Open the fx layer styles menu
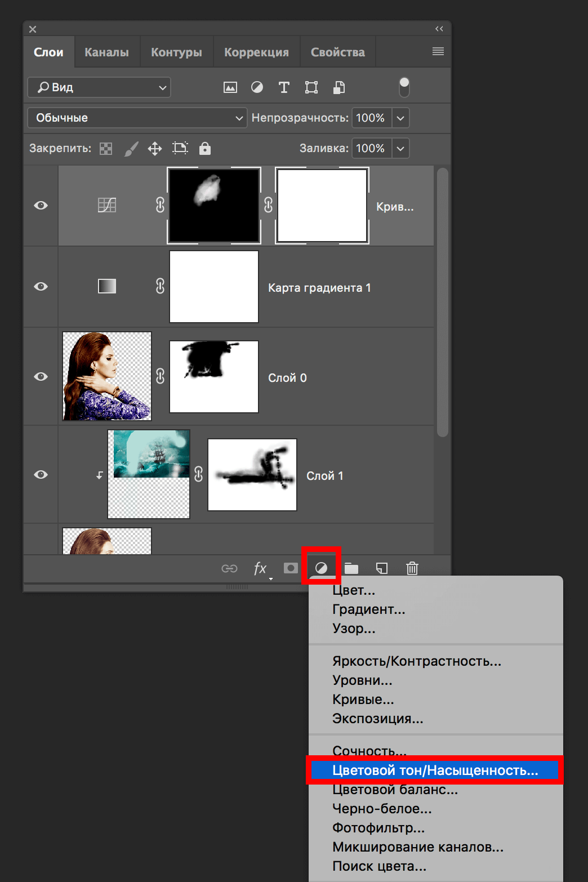This screenshot has width=588, height=882. click(260, 568)
